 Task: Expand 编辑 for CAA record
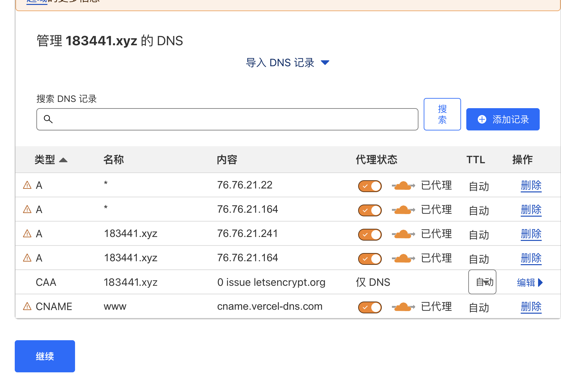(530, 283)
